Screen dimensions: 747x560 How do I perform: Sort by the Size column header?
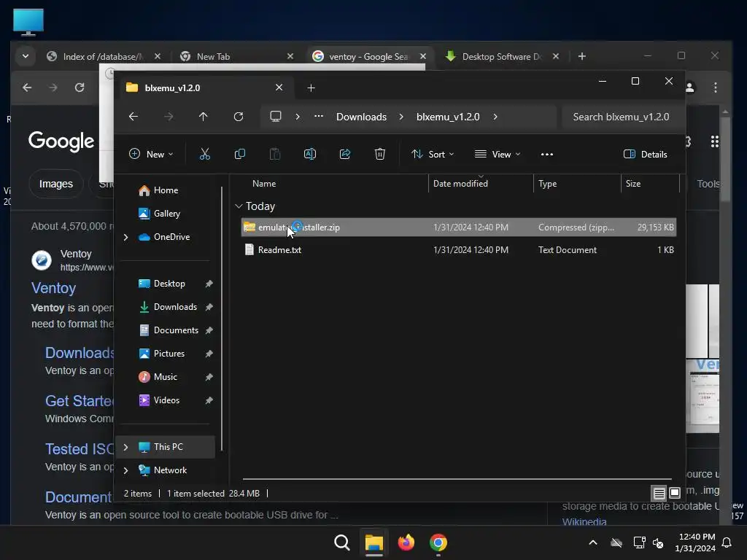[632, 184]
